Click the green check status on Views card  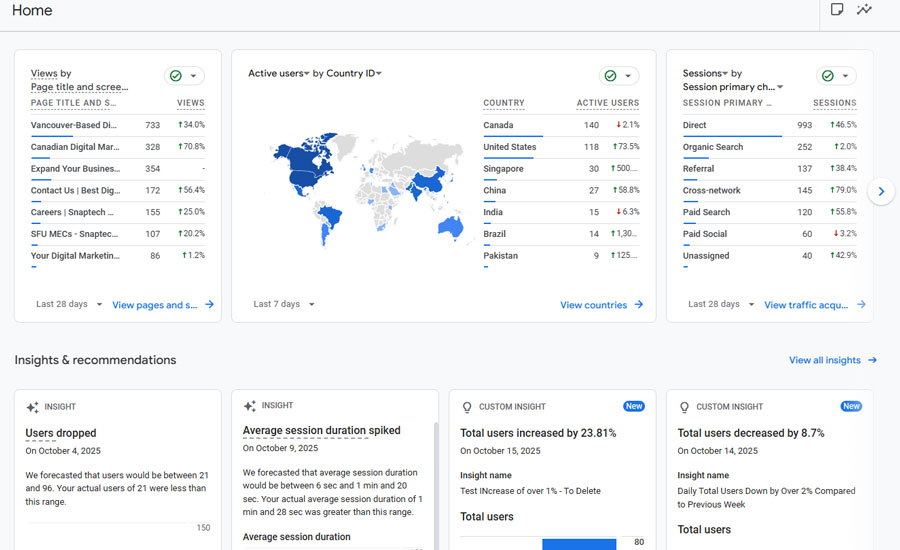[176, 76]
